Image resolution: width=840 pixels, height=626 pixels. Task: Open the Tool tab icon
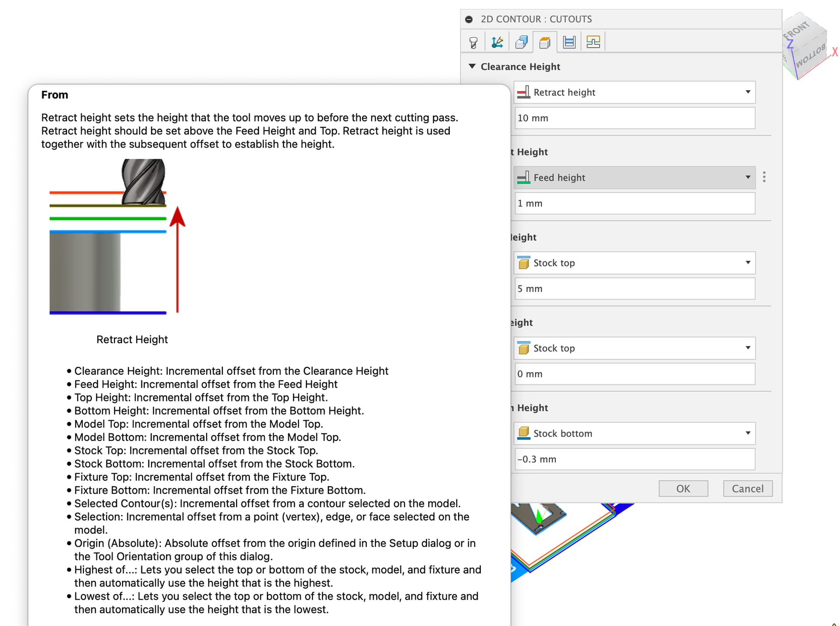pyautogui.click(x=473, y=42)
